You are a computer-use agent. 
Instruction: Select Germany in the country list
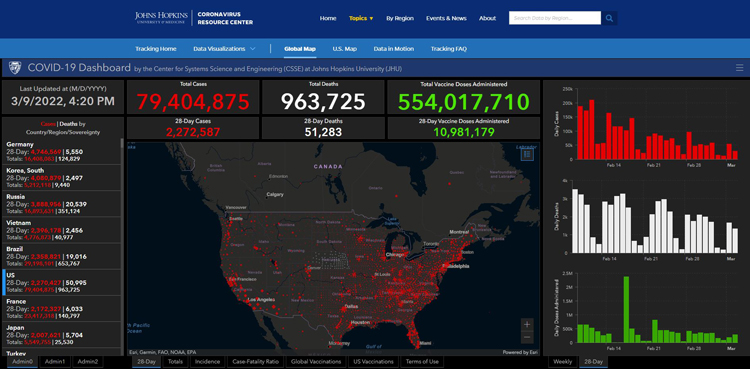click(62, 152)
